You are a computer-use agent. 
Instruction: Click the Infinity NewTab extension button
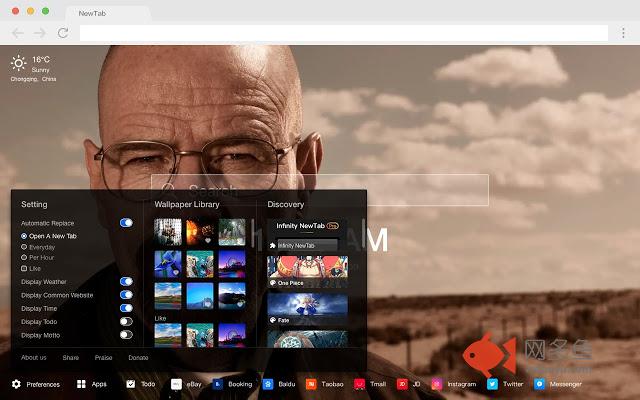[x=307, y=245]
